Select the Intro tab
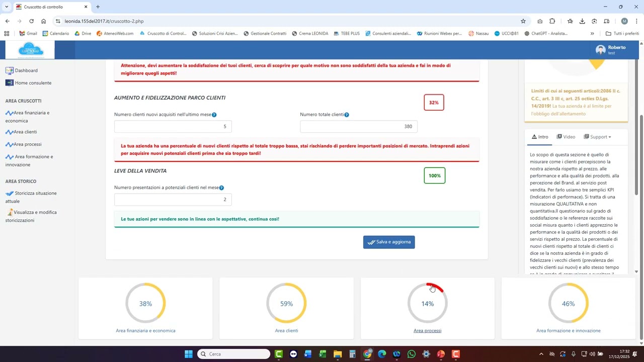The image size is (644, 362). tap(540, 137)
